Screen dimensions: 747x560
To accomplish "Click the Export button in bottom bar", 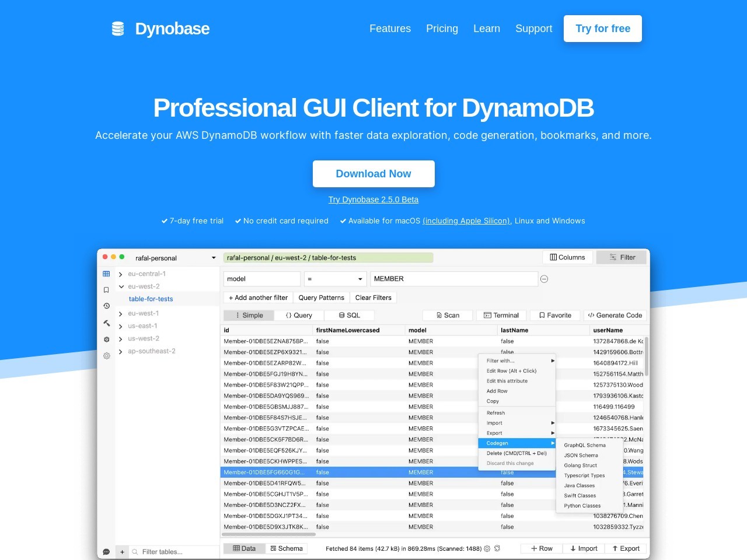I will pyautogui.click(x=626, y=548).
